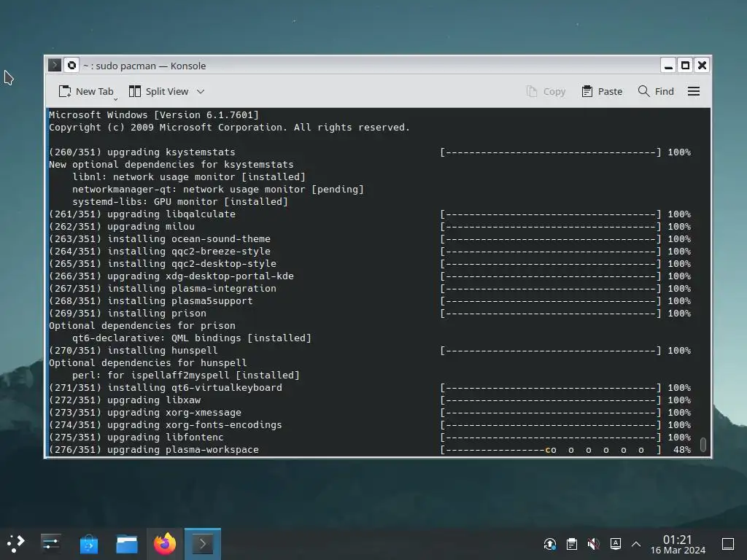Click the 'upgrading milou' line

[122, 226]
